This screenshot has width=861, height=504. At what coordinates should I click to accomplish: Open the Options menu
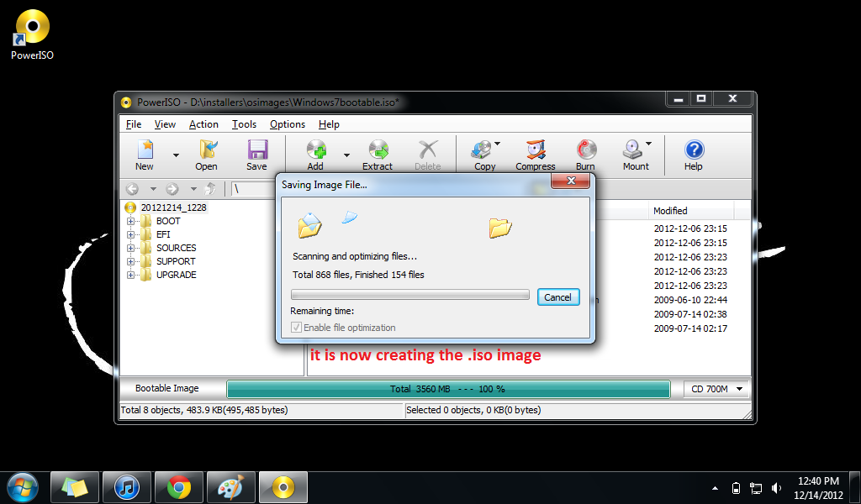coord(287,123)
